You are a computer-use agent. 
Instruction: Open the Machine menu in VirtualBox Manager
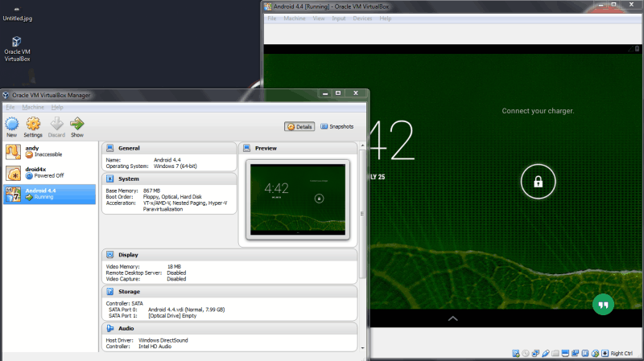pyautogui.click(x=33, y=107)
